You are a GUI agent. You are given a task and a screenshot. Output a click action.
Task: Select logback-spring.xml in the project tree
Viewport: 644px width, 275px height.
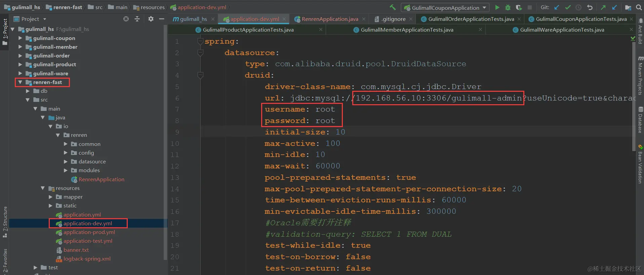(x=87, y=259)
